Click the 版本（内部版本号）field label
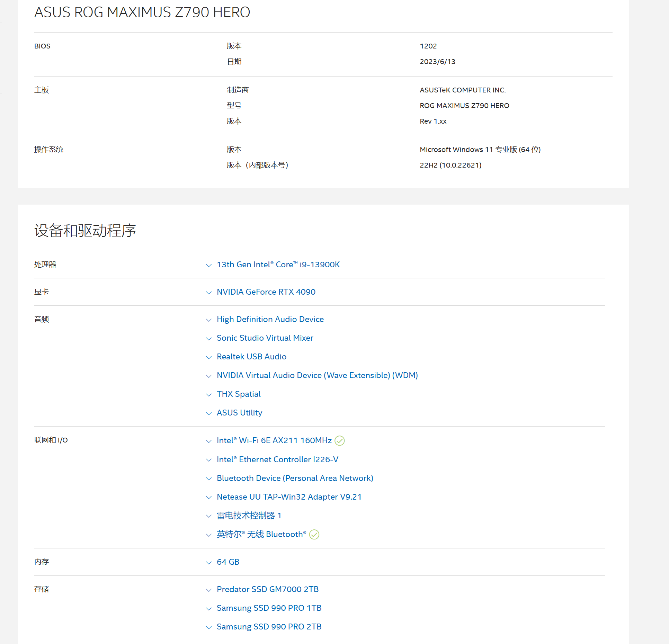 (258, 165)
